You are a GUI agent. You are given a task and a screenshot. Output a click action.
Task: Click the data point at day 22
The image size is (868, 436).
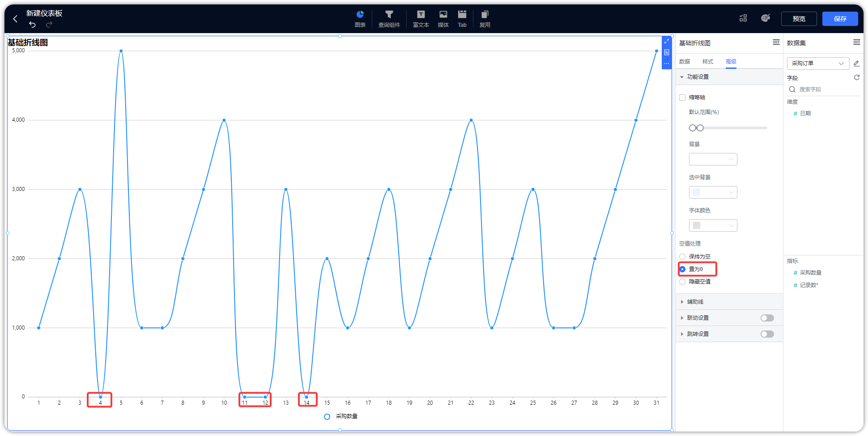point(471,120)
